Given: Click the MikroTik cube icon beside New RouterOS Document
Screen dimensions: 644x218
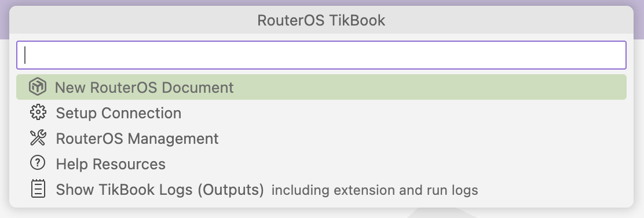Looking at the screenshot, I should tap(38, 87).
